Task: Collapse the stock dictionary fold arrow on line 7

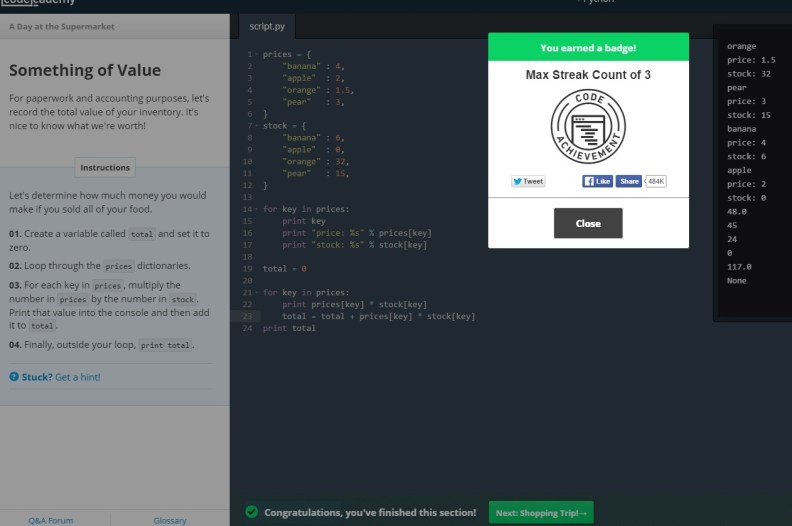Action: pyautogui.click(x=256, y=125)
